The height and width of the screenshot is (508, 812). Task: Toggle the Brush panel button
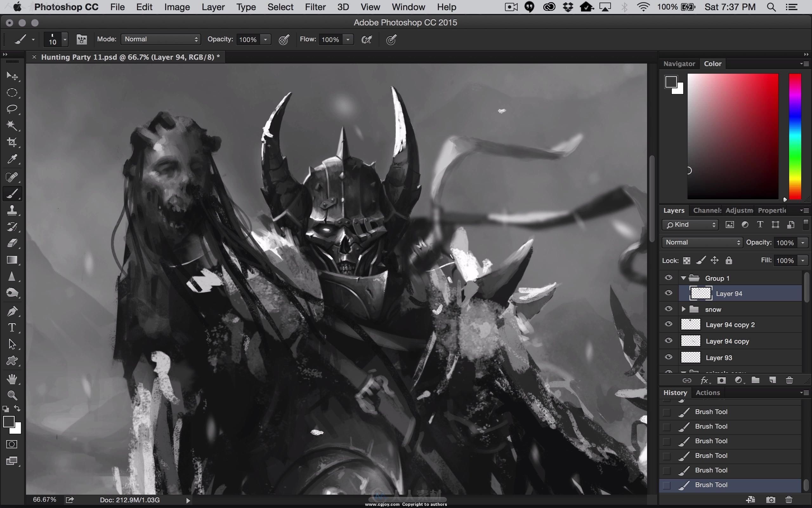pos(82,40)
